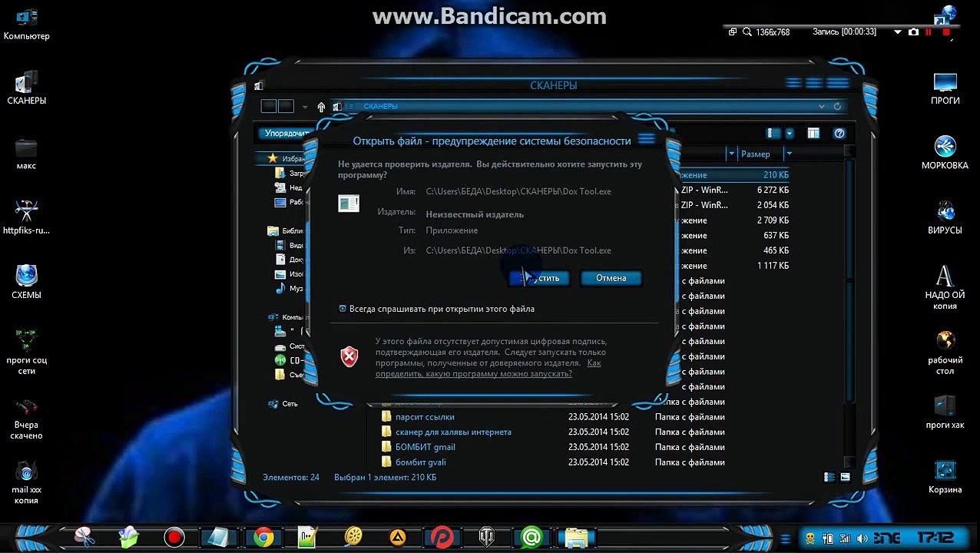Open World of Tanks taskbar icon

click(x=486, y=538)
